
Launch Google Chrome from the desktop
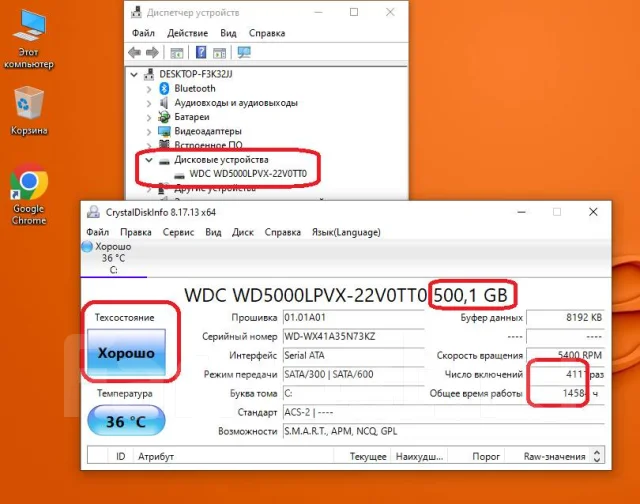pos(29,194)
